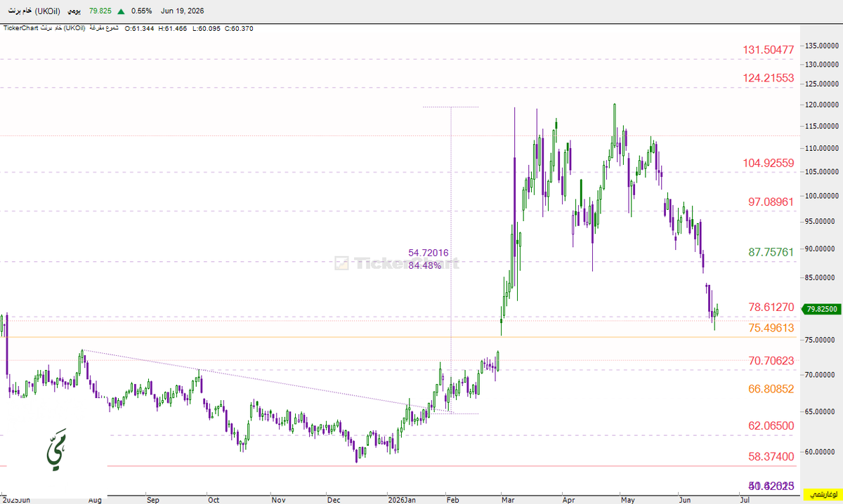Select the 70.70623 level label
843x504 pixels.
[x=771, y=361]
